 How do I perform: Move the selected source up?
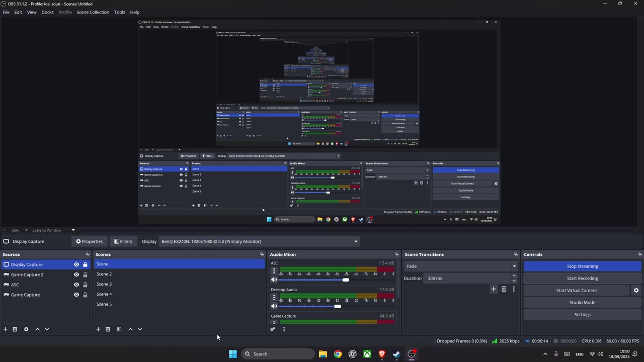pyautogui.click(x=37, y=329)
